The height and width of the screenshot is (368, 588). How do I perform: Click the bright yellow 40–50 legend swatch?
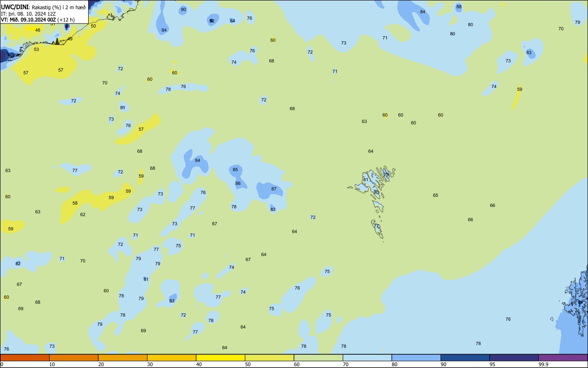[x=220, y=357]
